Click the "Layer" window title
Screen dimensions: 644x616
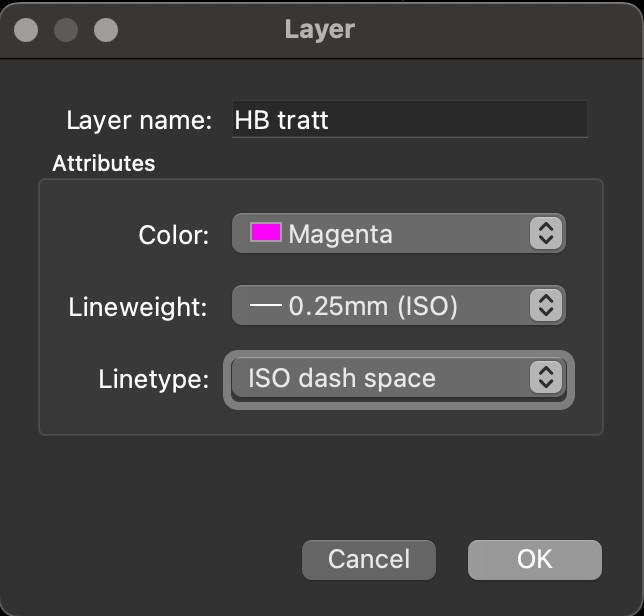[x=320, y=29]
